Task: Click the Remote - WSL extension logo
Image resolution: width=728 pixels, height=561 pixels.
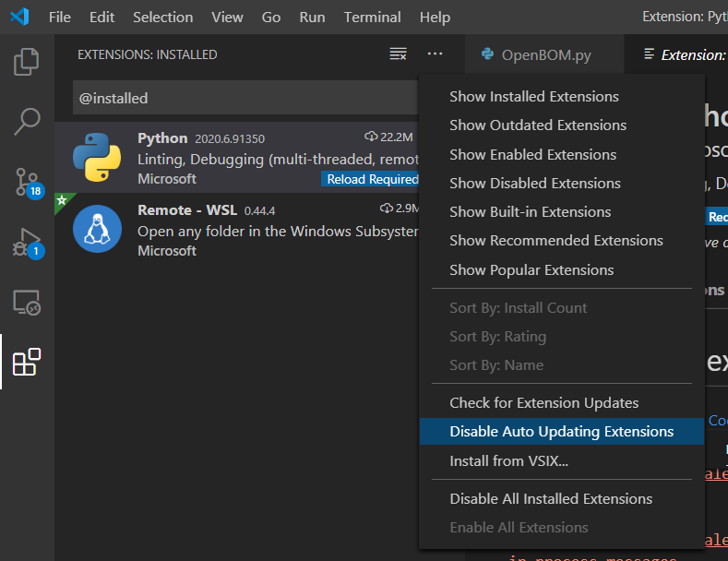Action: (97, 229)
